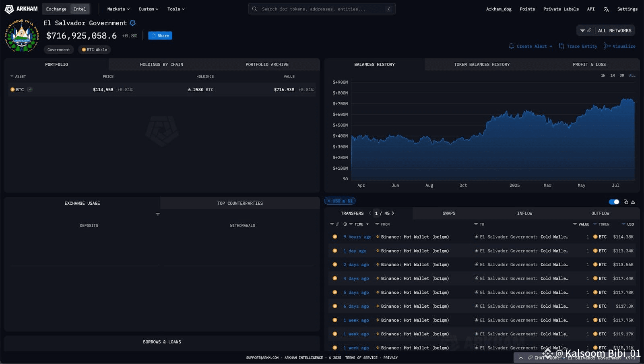Screen dimensions: 644x364
Task: Open the El Salvador coat of arms image
Action: [22, 36]
